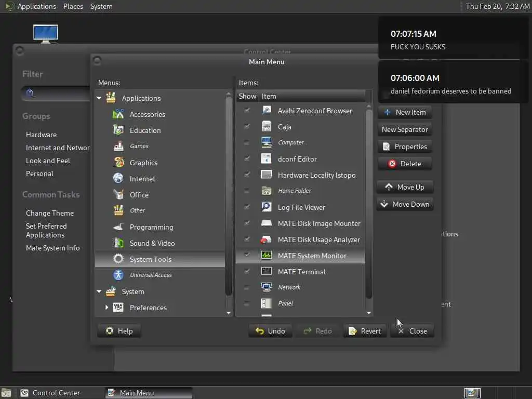Screen dimensions: 532x399
Task: Click the Universal Access icon
Action: [118, 275]
